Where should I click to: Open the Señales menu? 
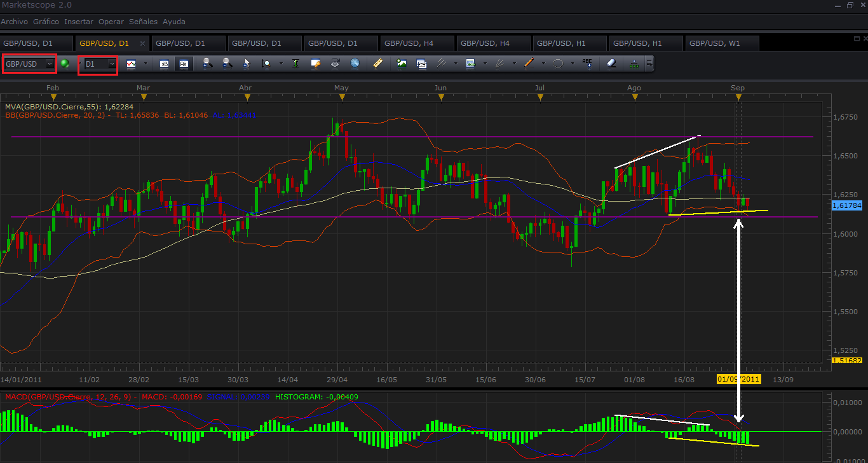pos(144,22)
